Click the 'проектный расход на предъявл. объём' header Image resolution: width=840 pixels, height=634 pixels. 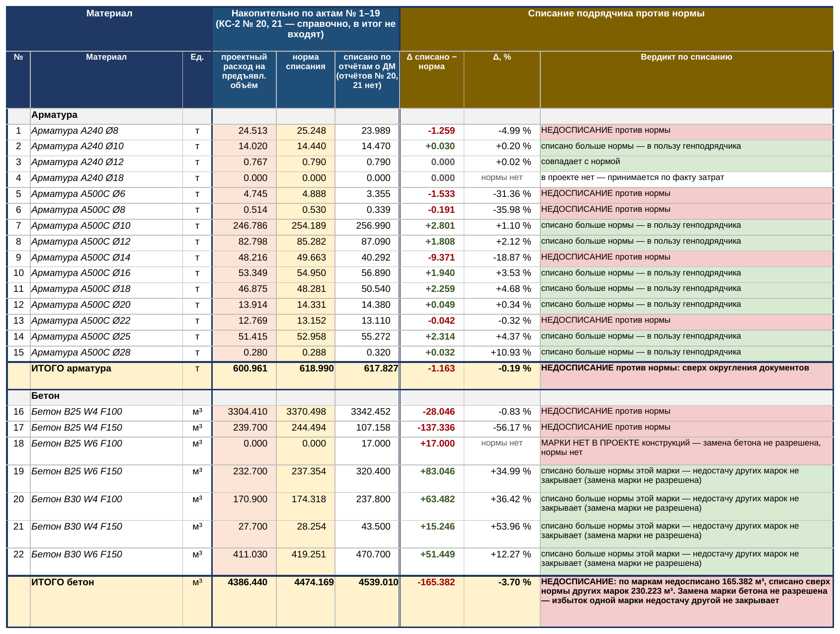[244, 80]
